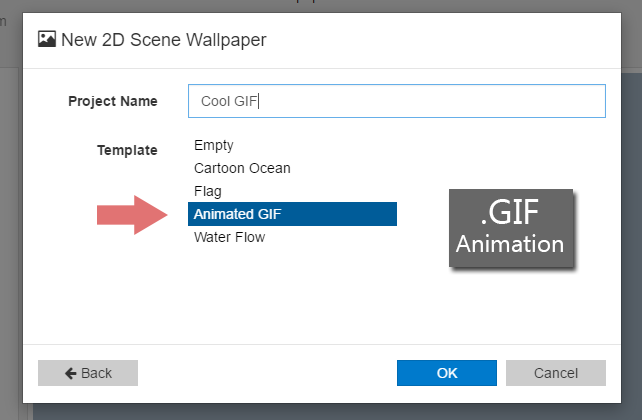The image size is (642, 420).
Task: Pick the Flag template
Action: pos(208,190)
